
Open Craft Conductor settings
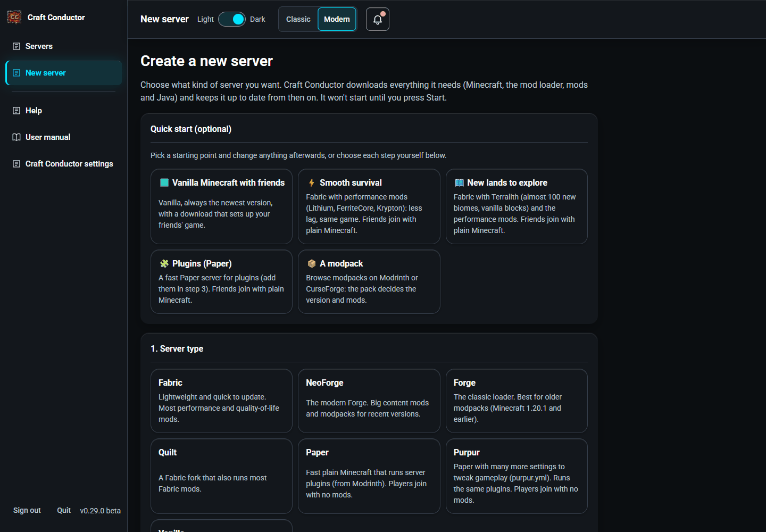click(64, 164)
